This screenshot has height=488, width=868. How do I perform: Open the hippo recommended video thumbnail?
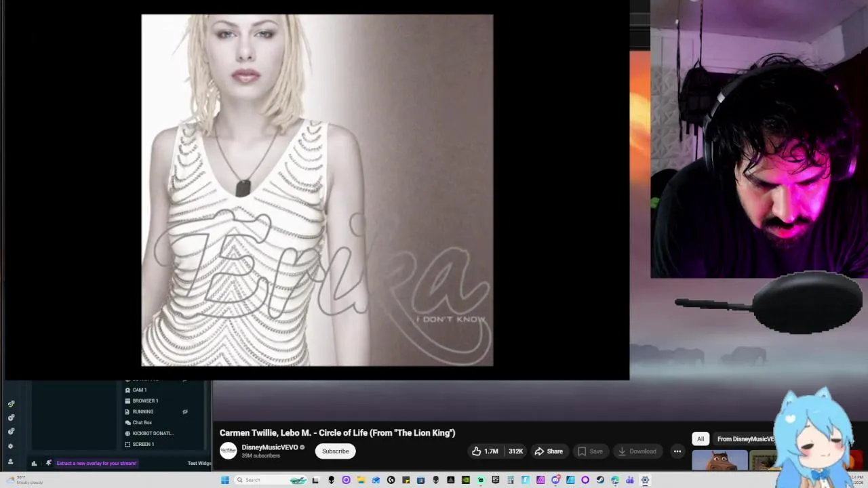pos(719,460)
